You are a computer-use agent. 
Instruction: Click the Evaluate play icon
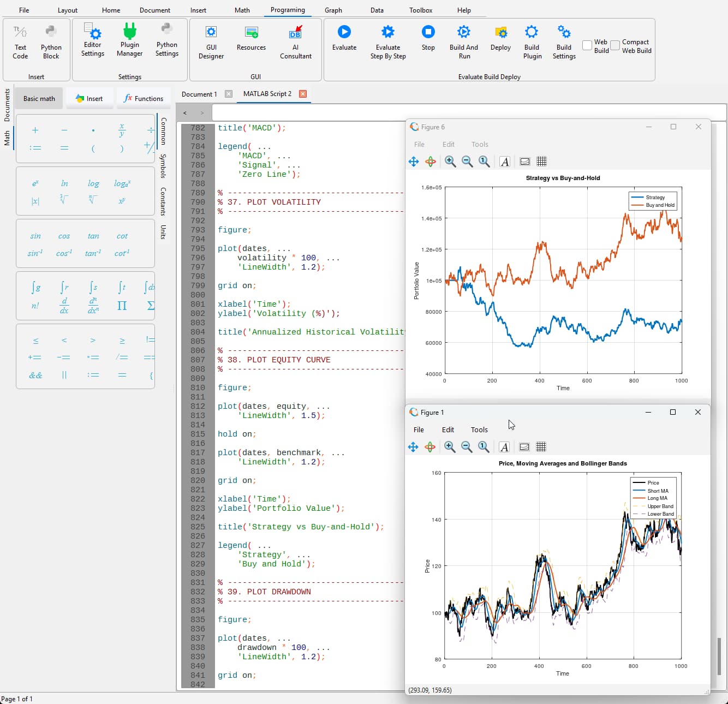344,32
